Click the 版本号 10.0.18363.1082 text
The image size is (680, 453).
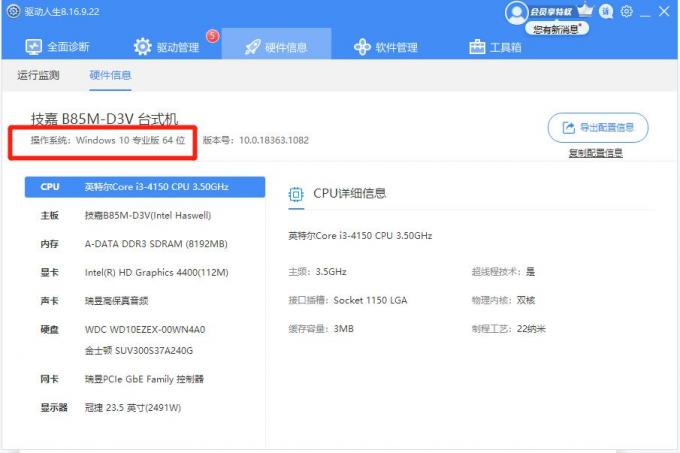point(255,140)
